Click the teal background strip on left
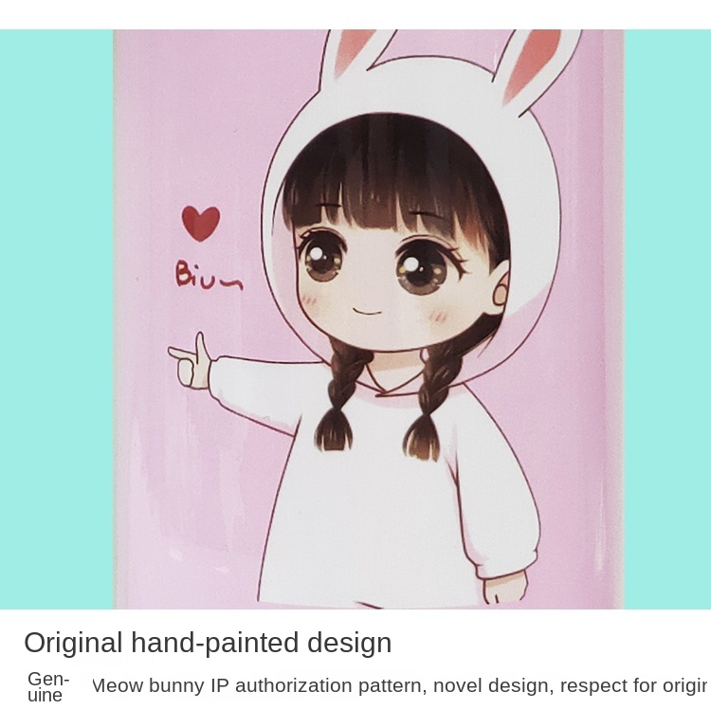Image resolution: width=711 pixels, height=728 pixels. (56, 318)
